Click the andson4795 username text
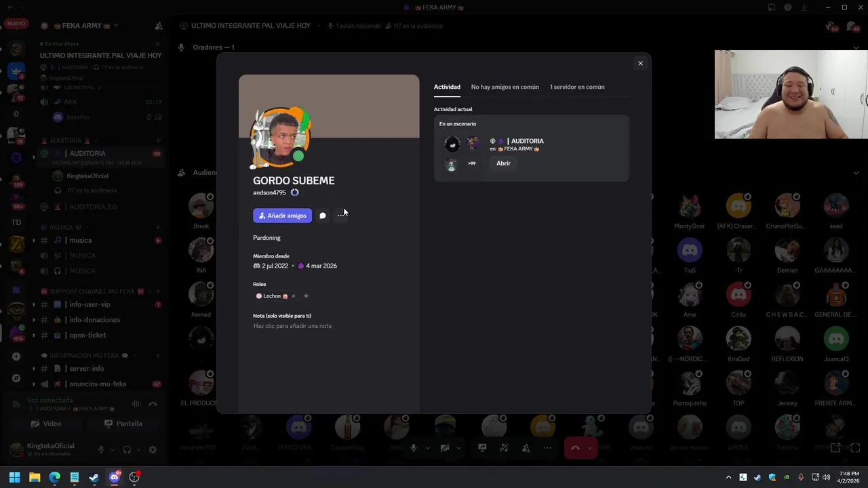This screenshot has height=488, width=868. 269,192
